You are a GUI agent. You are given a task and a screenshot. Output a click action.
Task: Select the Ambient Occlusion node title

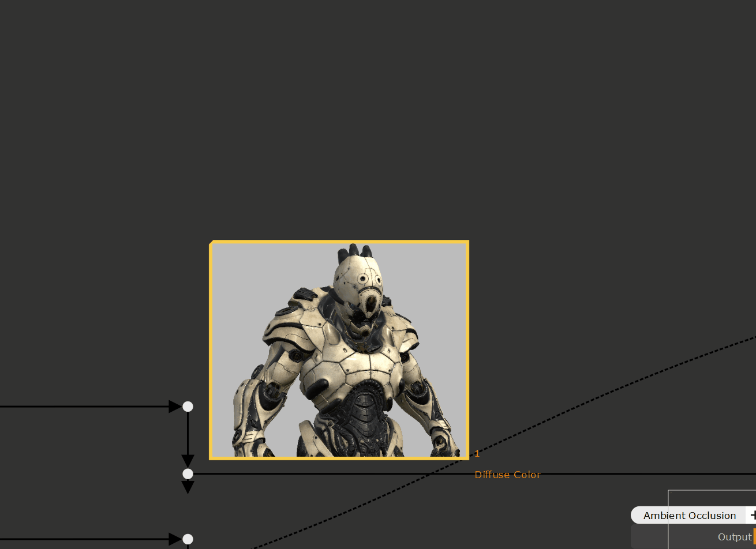[689, 516]
